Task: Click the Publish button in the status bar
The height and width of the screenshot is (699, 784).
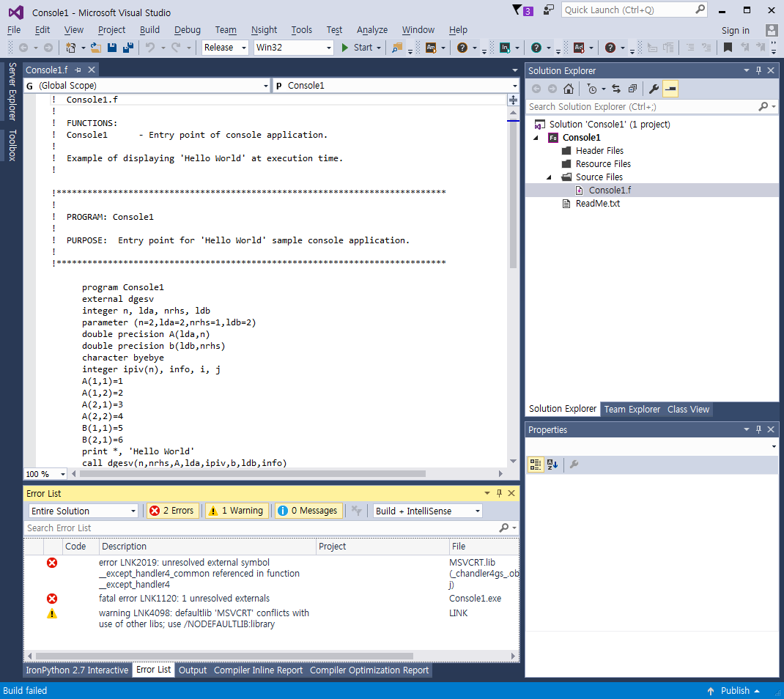Action: coord(735,690)
